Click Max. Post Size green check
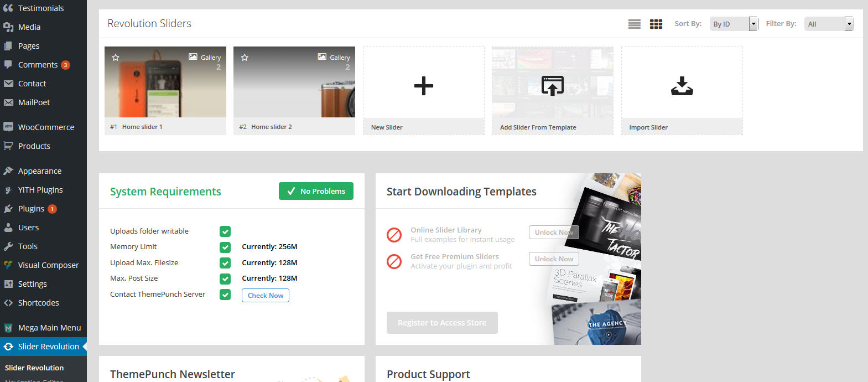The image size is (868, 382). click(225, 278)
